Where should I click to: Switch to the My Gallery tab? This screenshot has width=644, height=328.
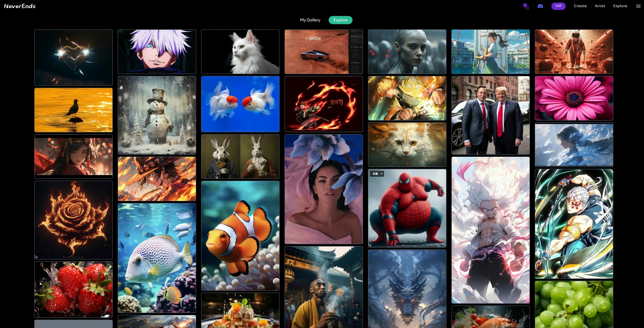point(310,20)
